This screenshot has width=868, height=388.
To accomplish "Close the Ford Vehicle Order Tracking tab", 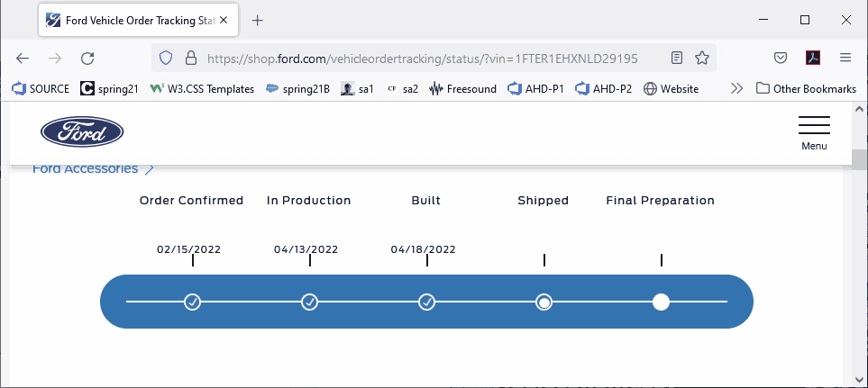I will (224, 21).
